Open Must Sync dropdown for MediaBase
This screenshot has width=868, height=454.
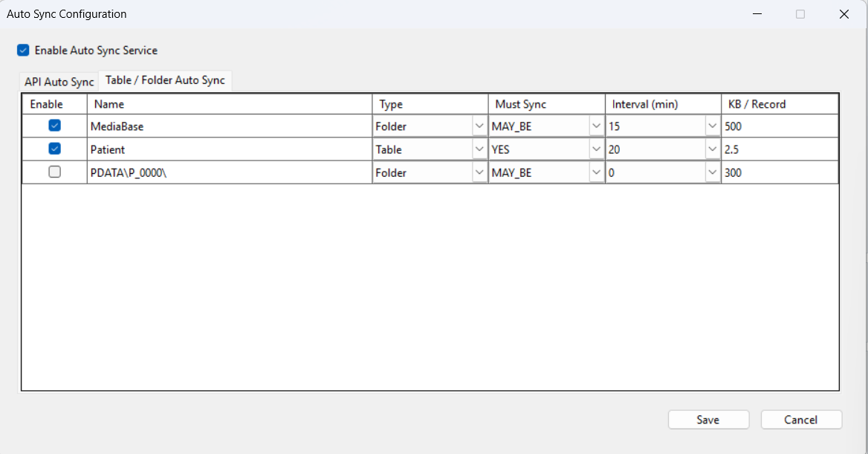coord(596,126)
